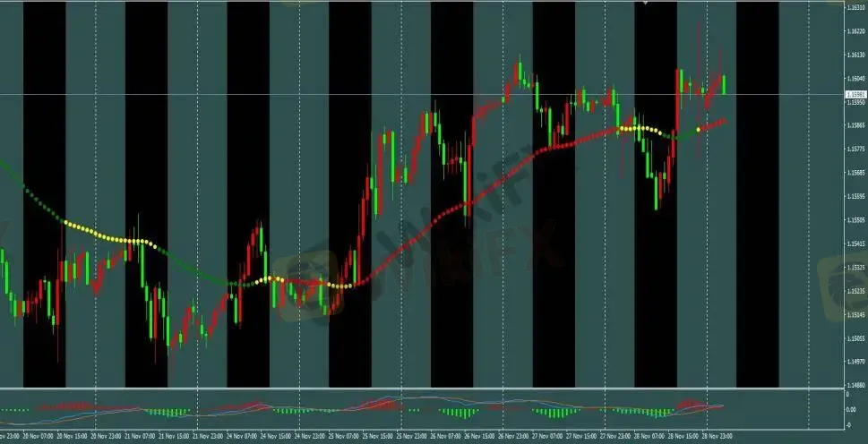Click the 20 Nov 07:00 time label
Screen dimensions: 868x444
(39, 436)
